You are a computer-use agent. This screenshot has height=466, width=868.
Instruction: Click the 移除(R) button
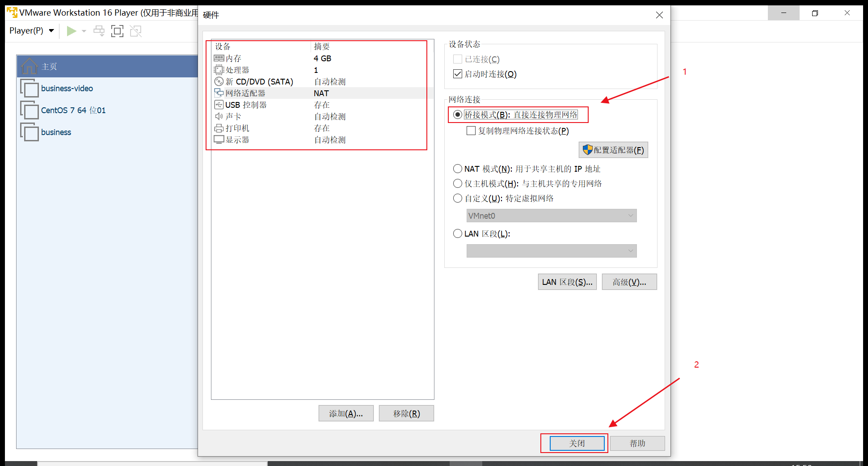point(406,413)
